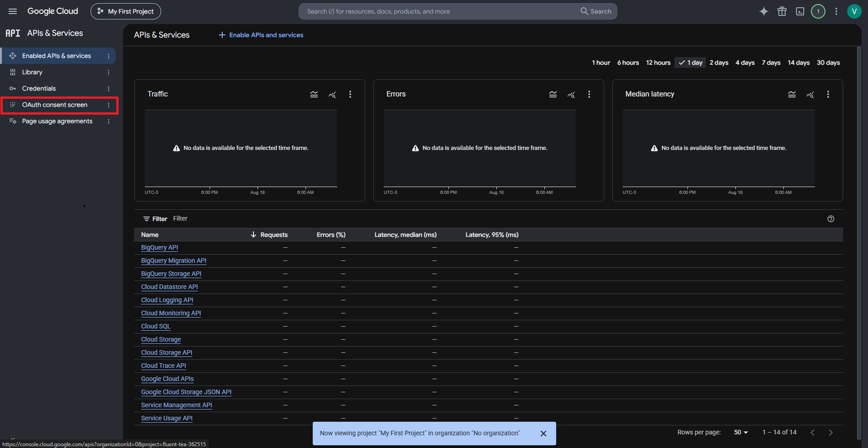Image resolution: width=868 pixels, height=448 pixels.
Task: Open Traffic chart more options
Action: [x=350, y=94]
